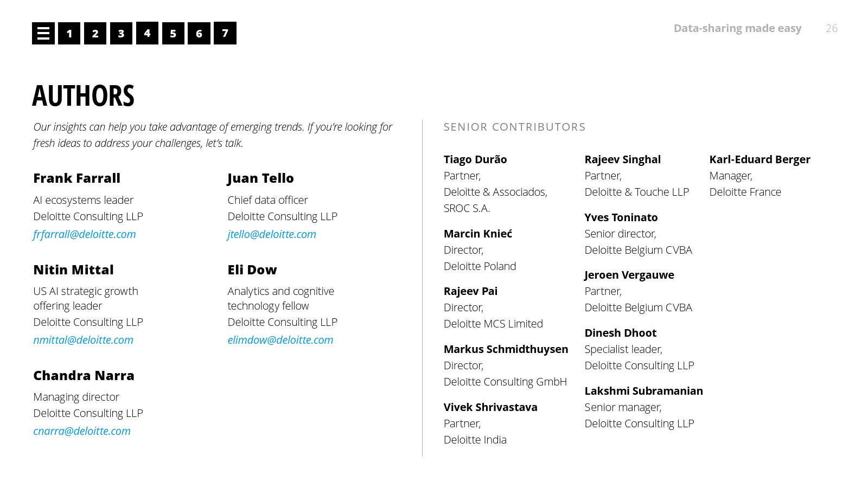Select the name Lakshmi Subramanian
This screenshot has width=868, height=488.
point(643,391)
